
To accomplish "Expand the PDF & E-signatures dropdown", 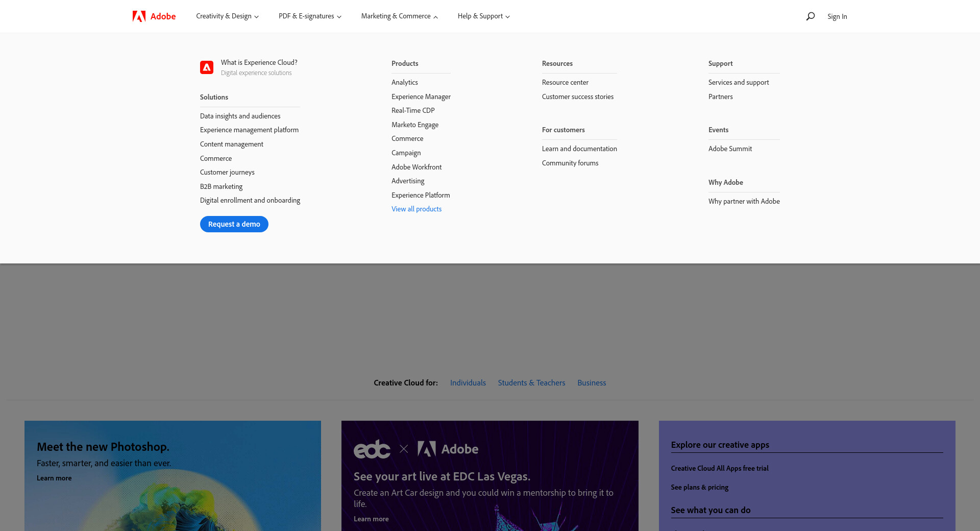I will [x=310, y=16].
